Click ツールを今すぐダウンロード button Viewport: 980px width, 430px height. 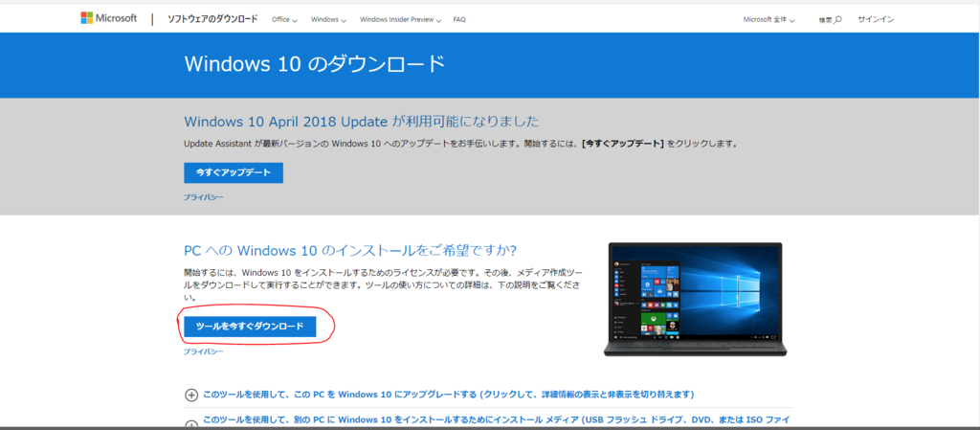[250, 327]
